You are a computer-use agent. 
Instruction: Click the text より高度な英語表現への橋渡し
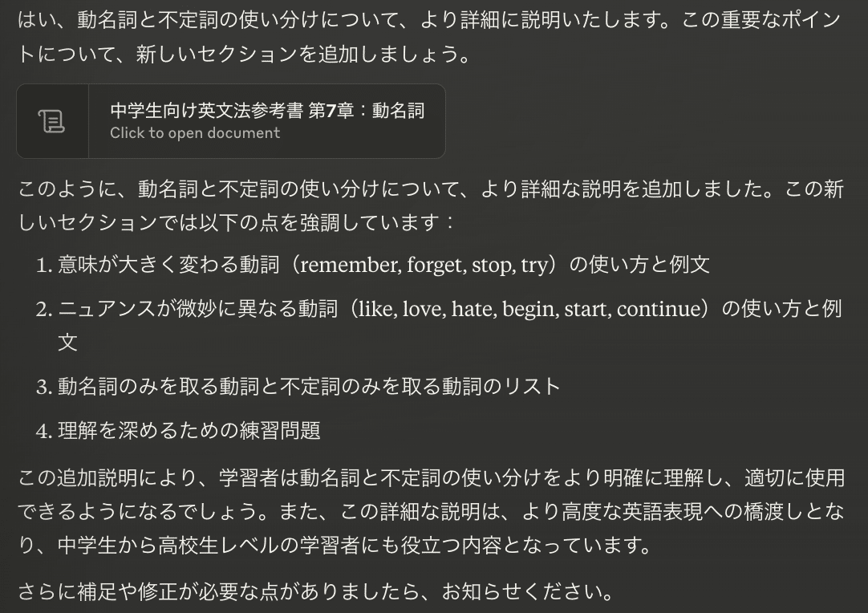[x=642, y=512]
